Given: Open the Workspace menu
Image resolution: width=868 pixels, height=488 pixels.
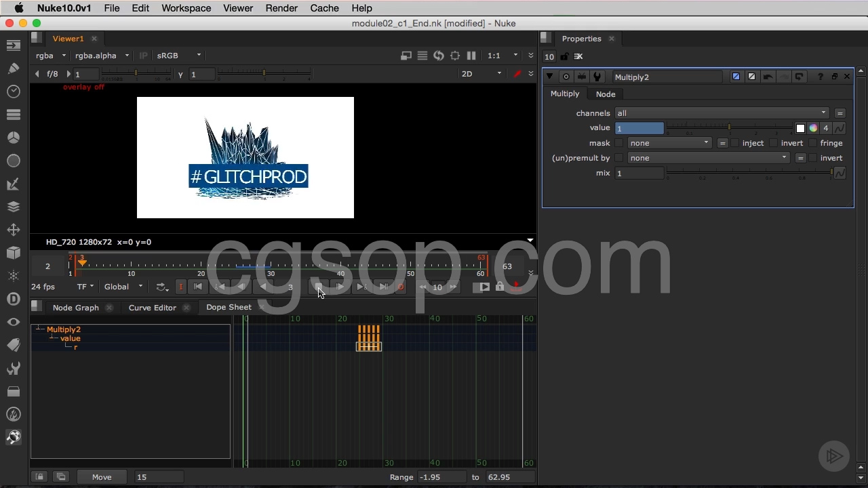Looking at the screenshot, I should point(186,8).
